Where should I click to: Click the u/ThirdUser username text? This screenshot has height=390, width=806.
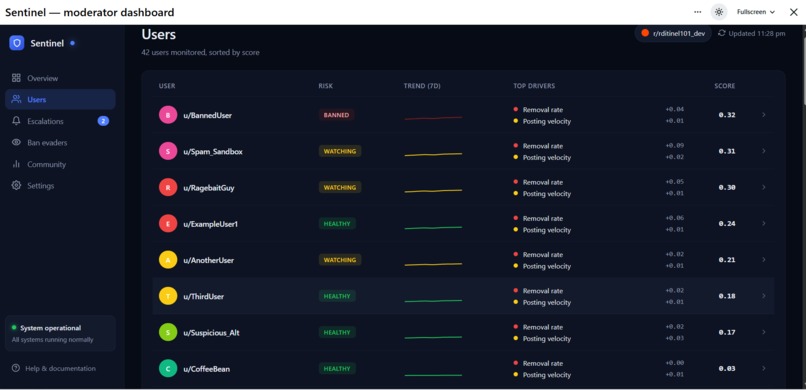coord(204,296)
